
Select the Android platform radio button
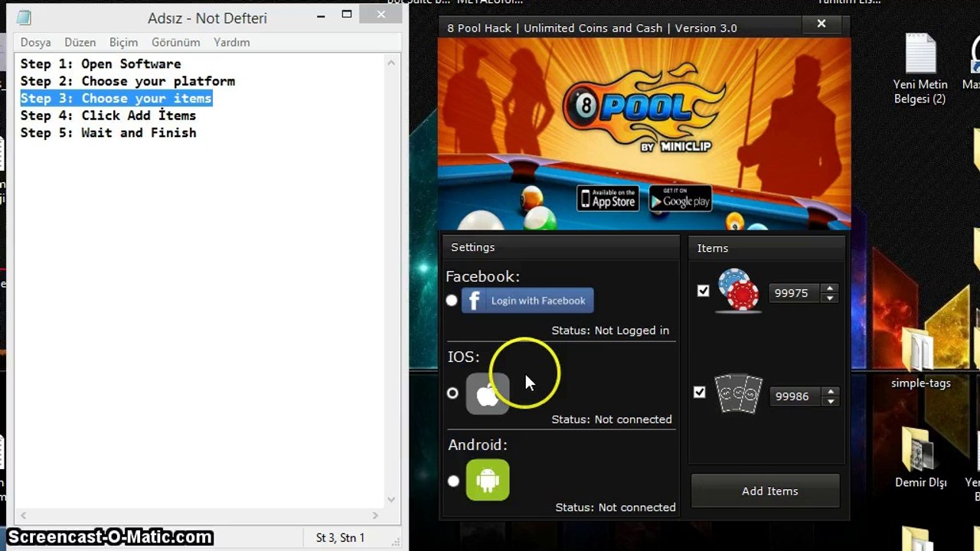[453, 481]
